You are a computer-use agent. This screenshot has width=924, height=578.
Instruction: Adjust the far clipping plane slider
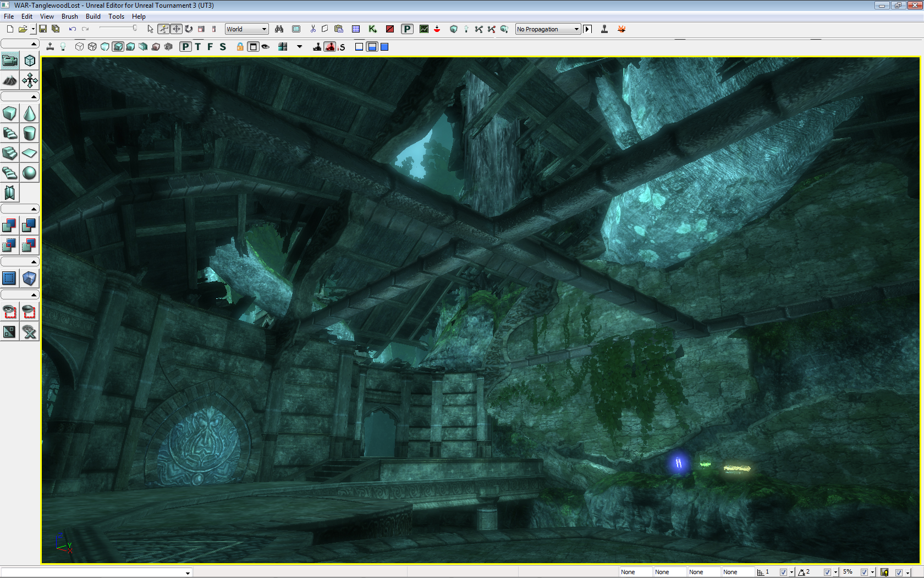tap(118, 29)
